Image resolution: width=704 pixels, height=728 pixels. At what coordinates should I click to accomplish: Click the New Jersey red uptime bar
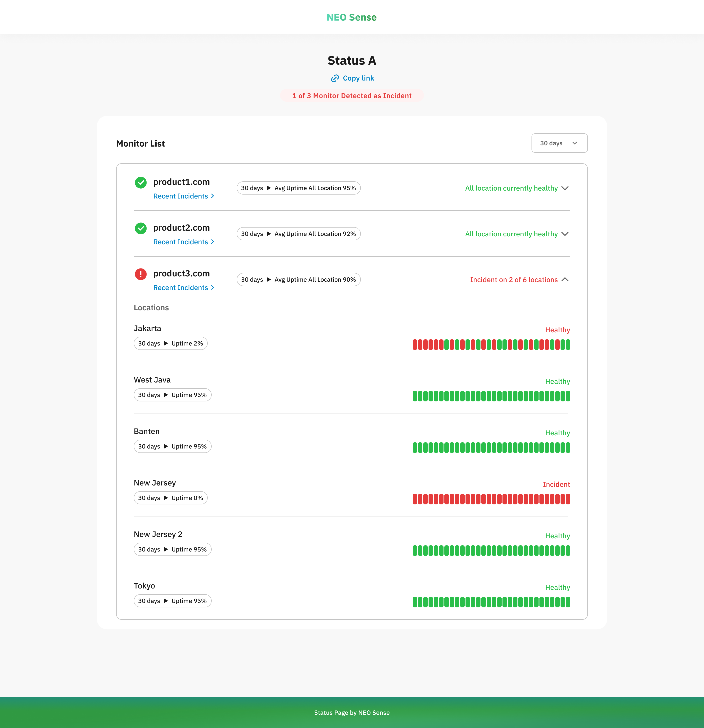pos(491,499)
